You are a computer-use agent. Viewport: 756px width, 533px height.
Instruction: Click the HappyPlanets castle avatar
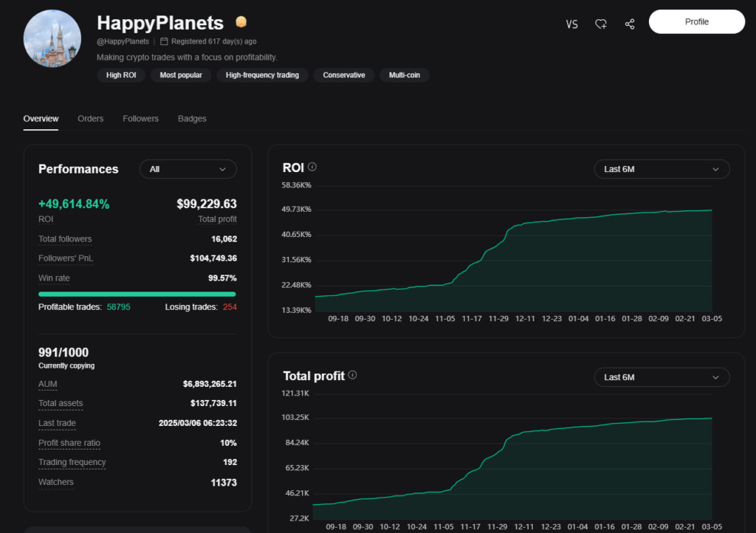[x=52, y=38]
